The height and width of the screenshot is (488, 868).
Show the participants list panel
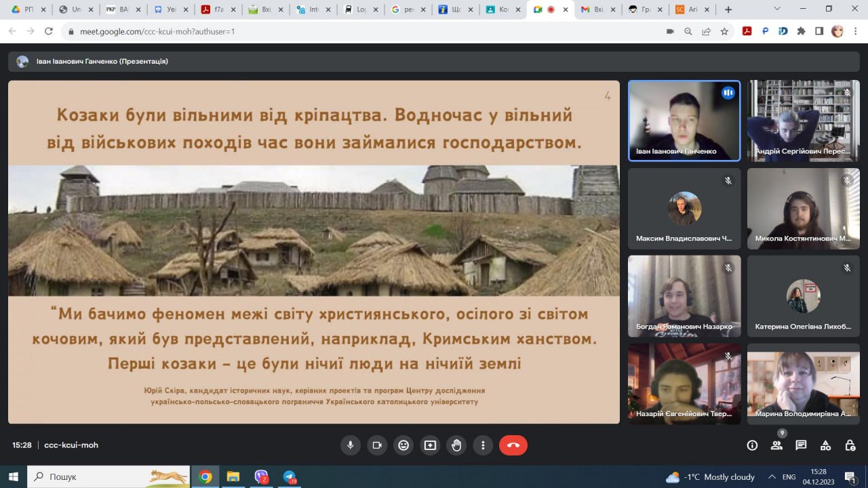click(x=776, y=445)
